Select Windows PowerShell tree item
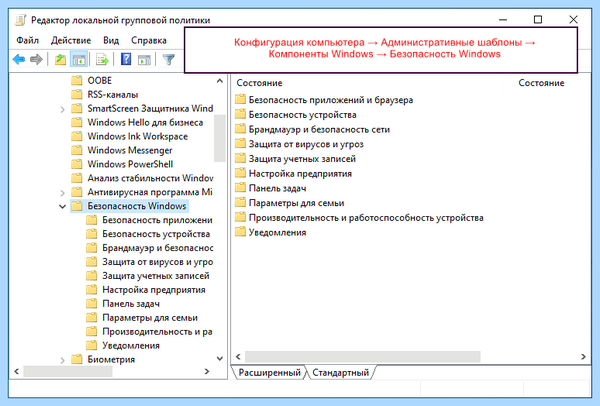600x406 pixels. (130, 164)
